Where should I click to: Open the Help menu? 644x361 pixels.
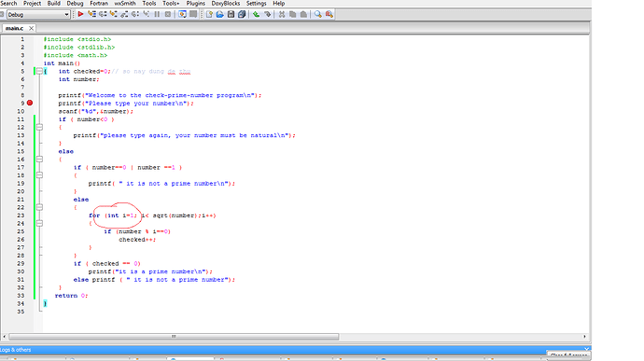(279, 4)
